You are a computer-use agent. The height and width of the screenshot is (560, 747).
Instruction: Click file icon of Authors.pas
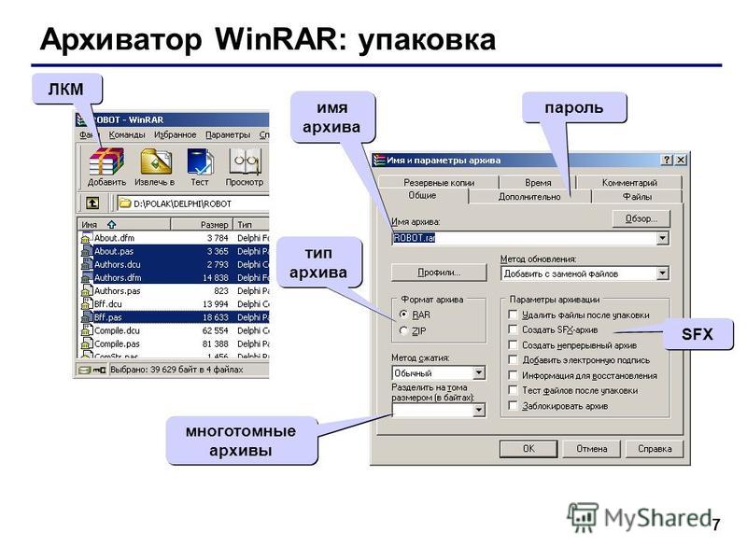[86, 290]
